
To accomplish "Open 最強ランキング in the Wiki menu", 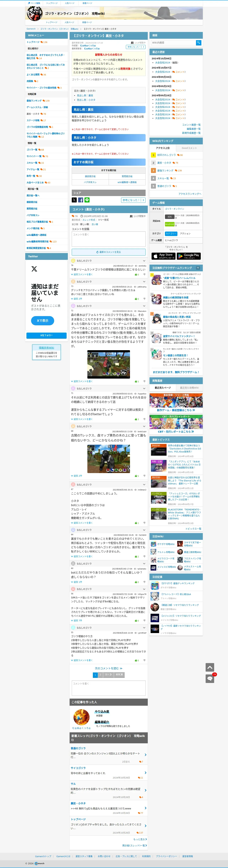I will pyautogui.click(x=34, y=101).
